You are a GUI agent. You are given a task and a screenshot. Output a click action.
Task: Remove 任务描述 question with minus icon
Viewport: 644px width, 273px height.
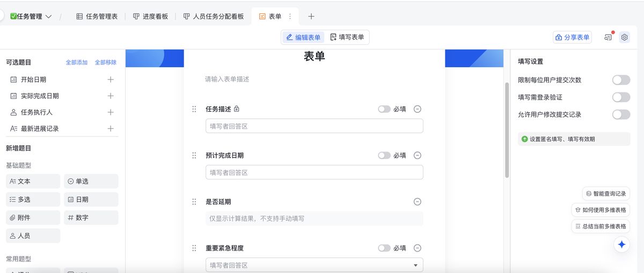click(418, 109)
